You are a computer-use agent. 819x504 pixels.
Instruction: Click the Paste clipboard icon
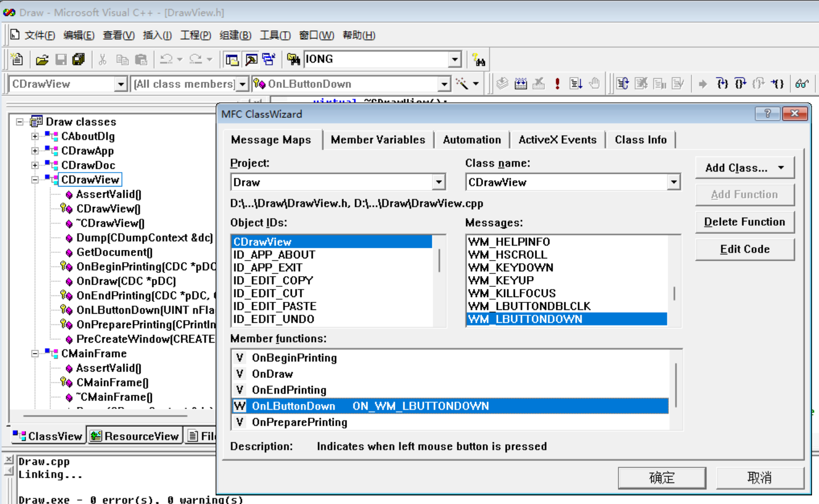[141, 60]
